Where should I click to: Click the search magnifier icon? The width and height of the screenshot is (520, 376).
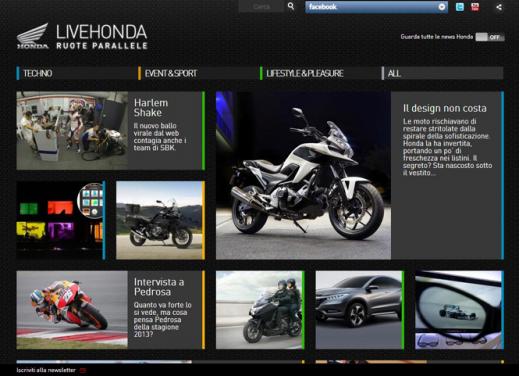(291, 6)
